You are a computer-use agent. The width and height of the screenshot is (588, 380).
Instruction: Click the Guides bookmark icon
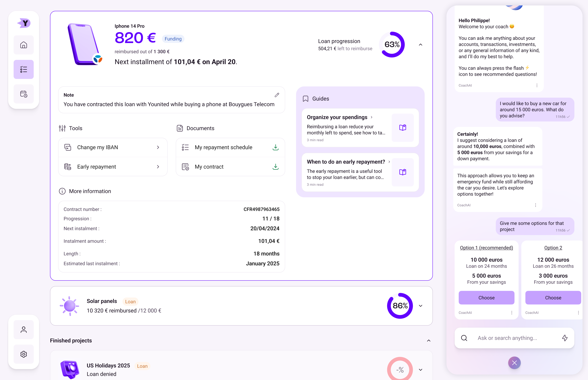[305, 99]
